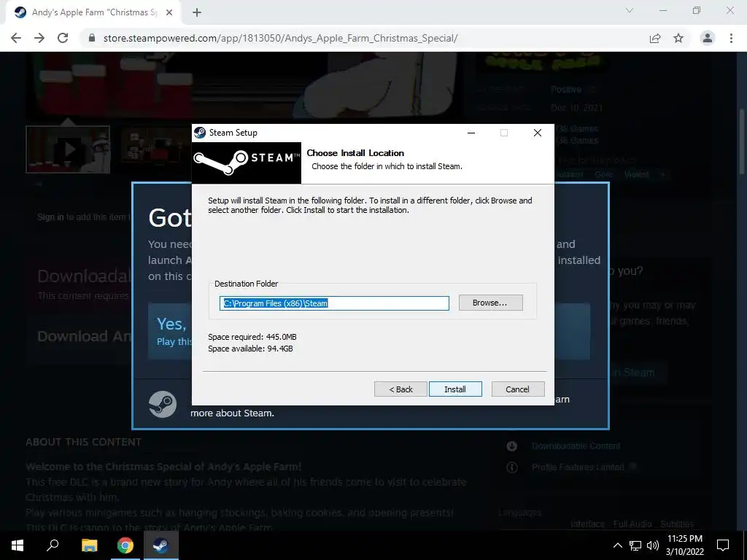Open File Explorer from the taskbar
The image size is (747, 560).
tap(89, 545)
